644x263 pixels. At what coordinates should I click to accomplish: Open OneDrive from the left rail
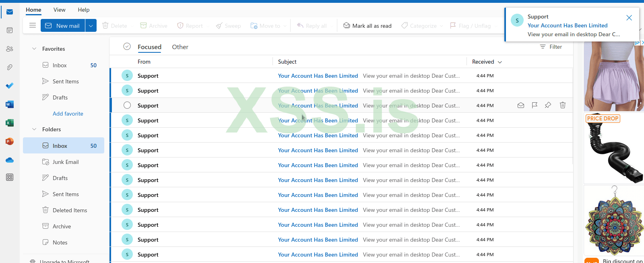[x=10, y=160]
